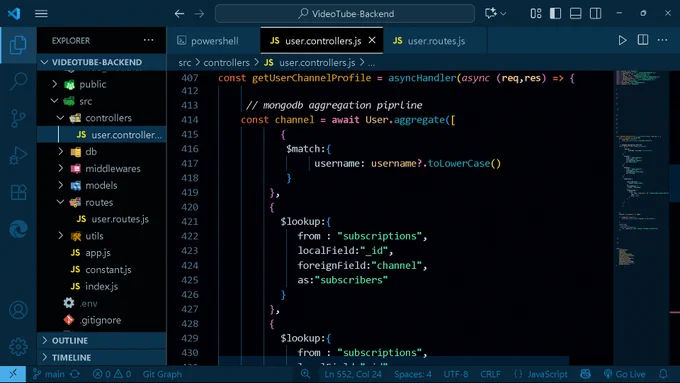
Task: Open the Run and Debug view
Action: click(x=18, y=155)
